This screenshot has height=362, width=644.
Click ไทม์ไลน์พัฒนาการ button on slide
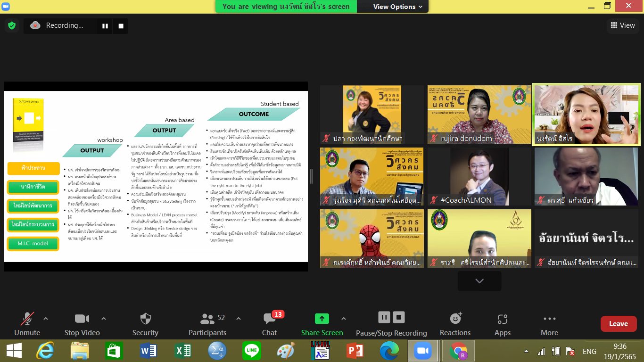(33, 206)
